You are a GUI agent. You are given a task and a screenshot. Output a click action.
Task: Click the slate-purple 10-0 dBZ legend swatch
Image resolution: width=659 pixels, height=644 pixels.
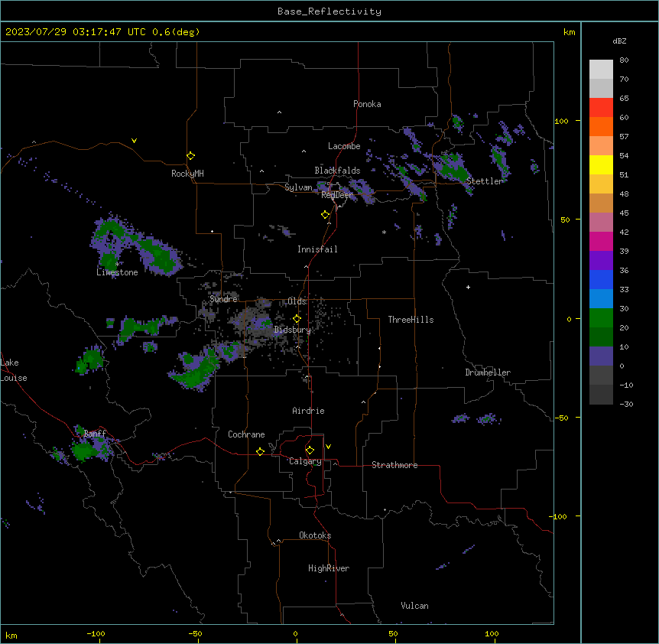(601, 356)
